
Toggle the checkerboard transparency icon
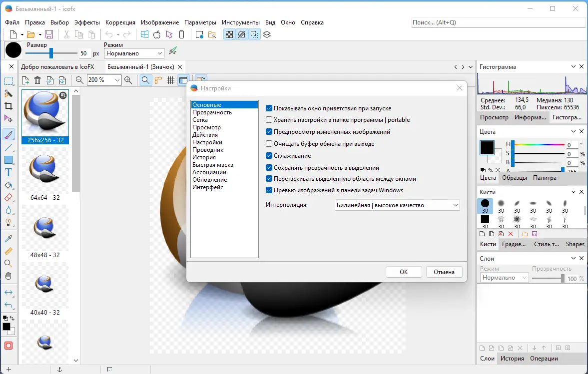[x=229, y=34]
